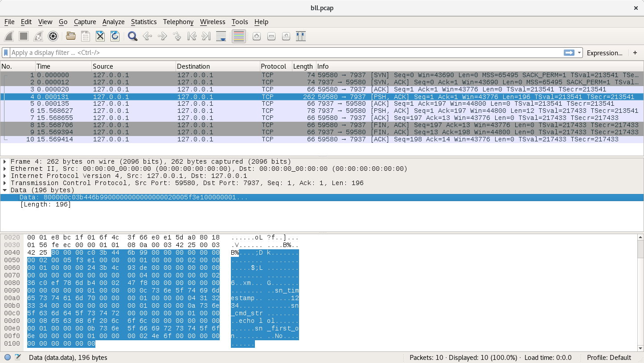Click the Expression... button

(x=604, y=53)
